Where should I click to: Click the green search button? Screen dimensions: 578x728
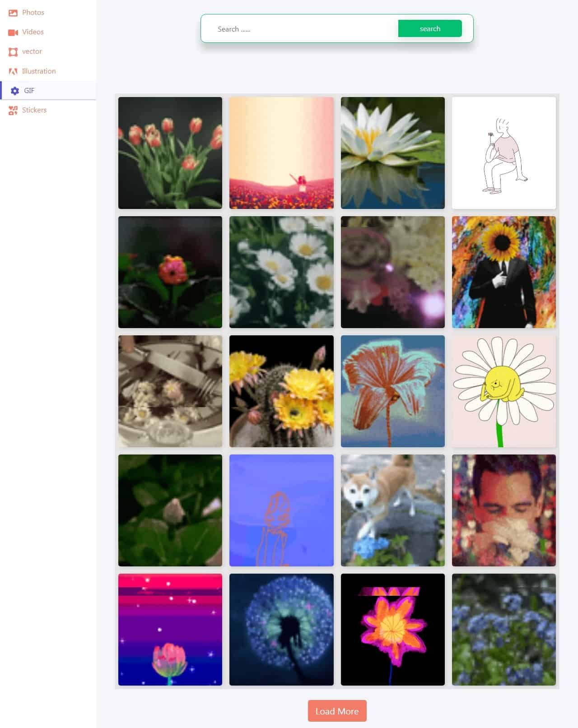click(x=430, y=28)
